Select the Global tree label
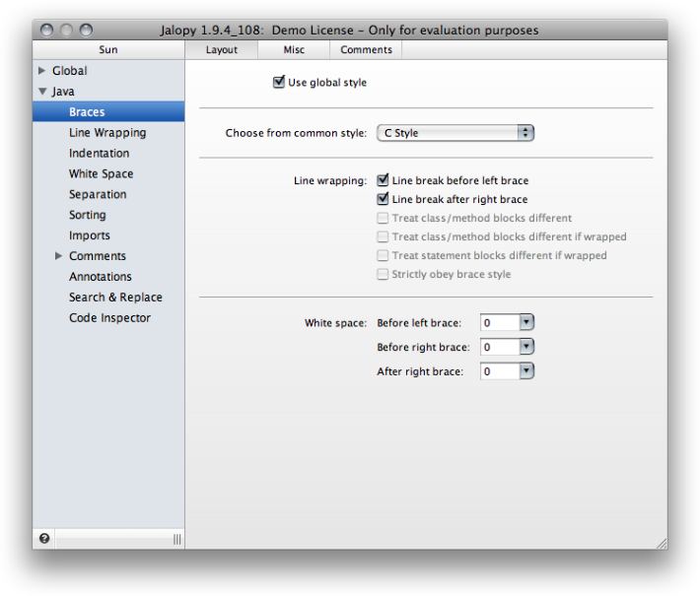This screenshot has height=596, width=700. pyautogui.click(x=69, y=71)
